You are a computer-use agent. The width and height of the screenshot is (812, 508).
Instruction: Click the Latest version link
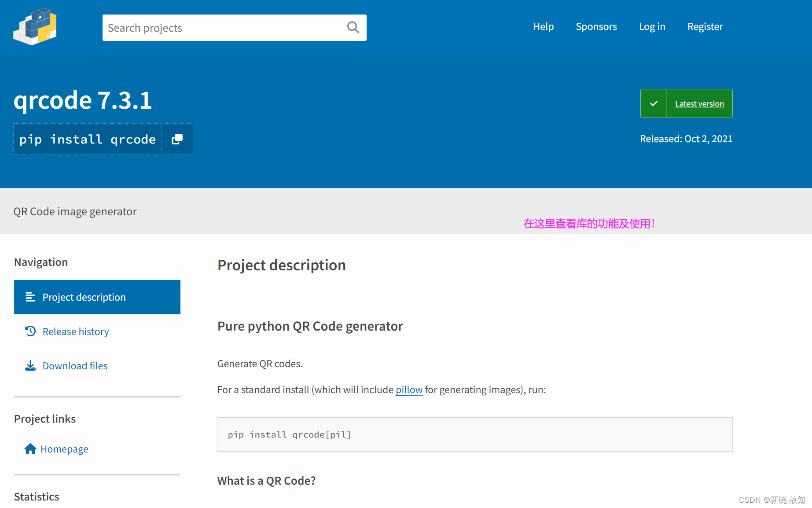click(699, 104)
